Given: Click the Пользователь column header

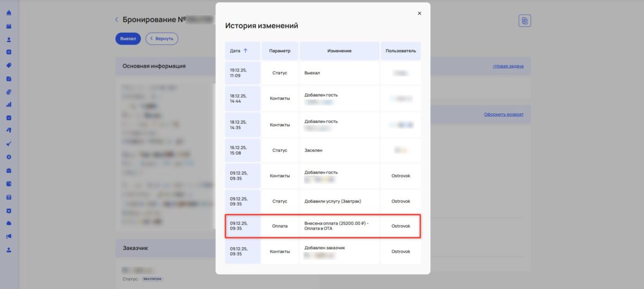Looking at the screenshot, I should click(x=401, y=50).
